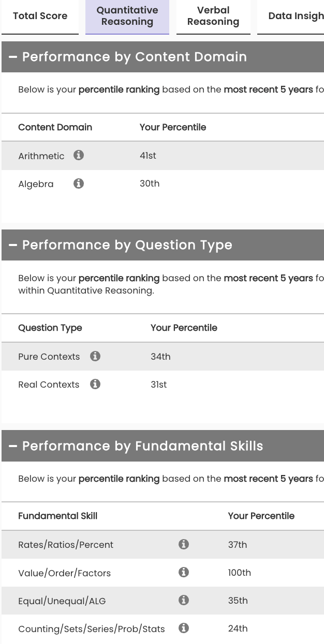This screenshot has height=644, width=324.
Task: Switch to the Total Score tab
Action: (x=40, y=16)
